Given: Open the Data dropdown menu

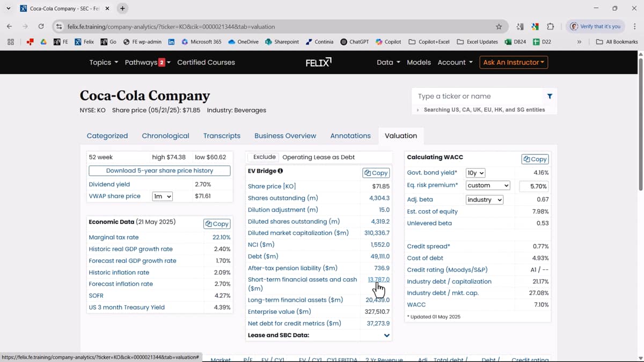Looking at the screenshot, I should click(x=389, y=62).
